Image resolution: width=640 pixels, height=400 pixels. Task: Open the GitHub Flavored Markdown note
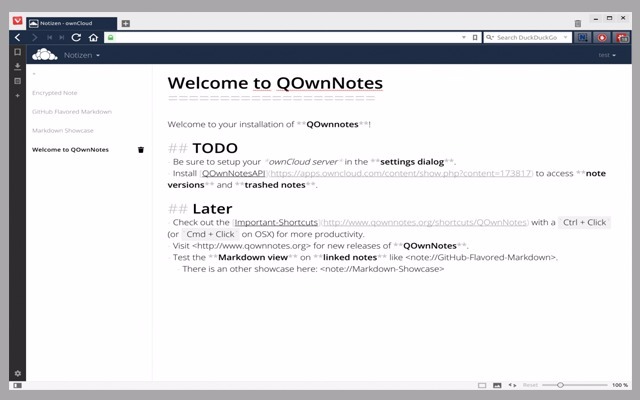pos(72,112)
